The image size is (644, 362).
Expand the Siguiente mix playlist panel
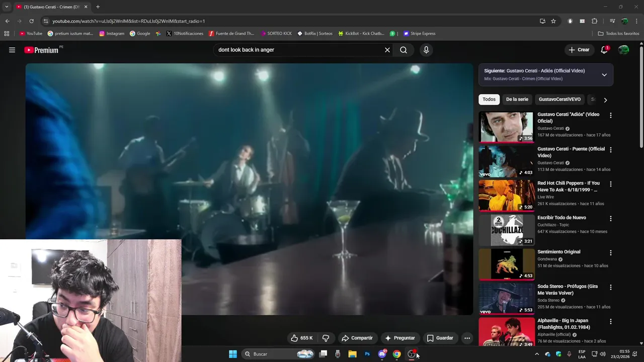click(604, 74)
